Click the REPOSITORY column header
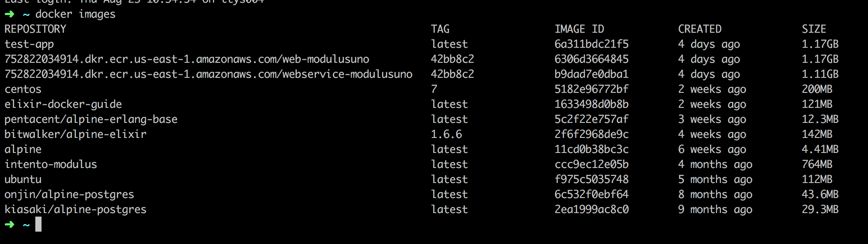Image resolution: width=868 pixels, height=244 pixels. [x=35, y=29]
